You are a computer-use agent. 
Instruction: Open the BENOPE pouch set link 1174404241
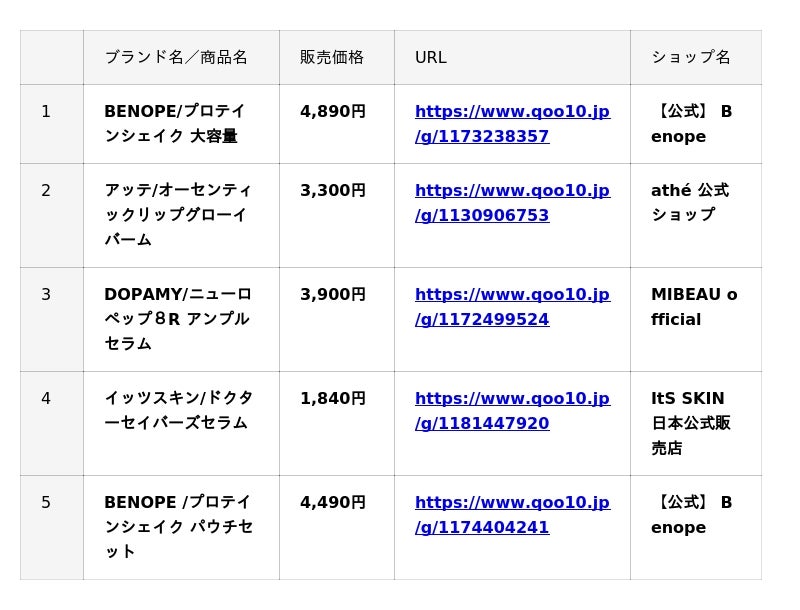tap(511, 515)
